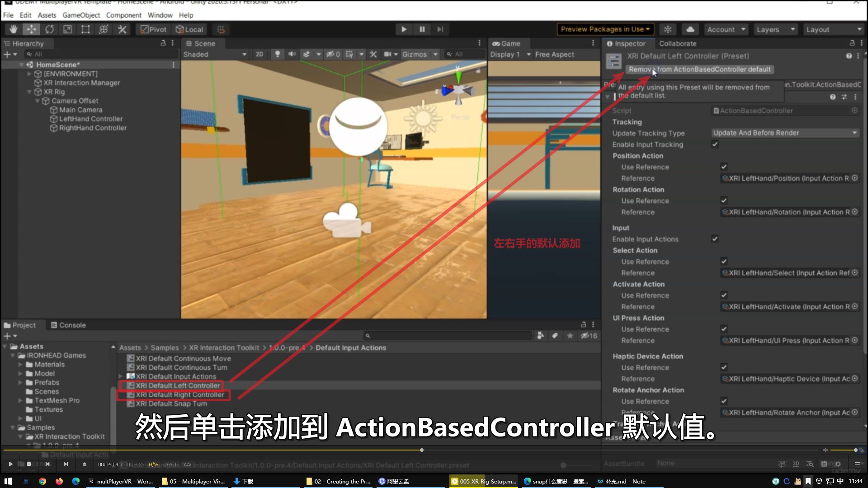868x488 pixels.
Task: Open Display 1 dropdown in Game view
Action: click(510, 54)
